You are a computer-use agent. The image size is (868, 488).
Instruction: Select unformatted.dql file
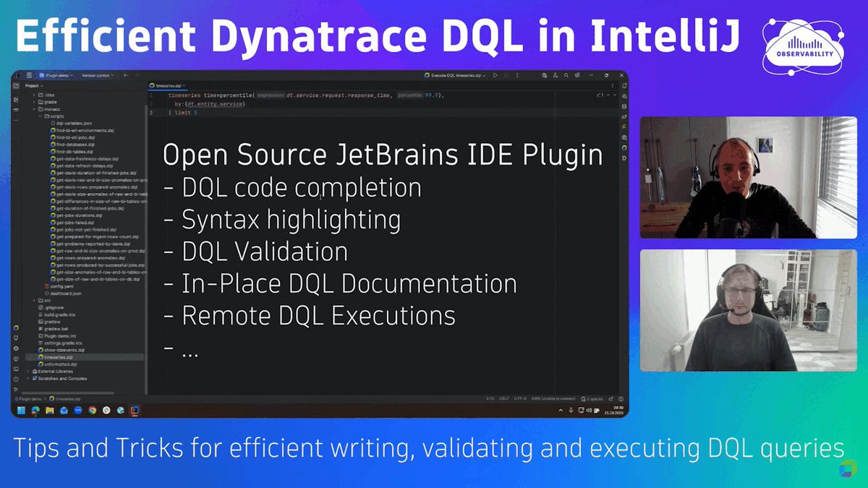[x=58, y=364]
